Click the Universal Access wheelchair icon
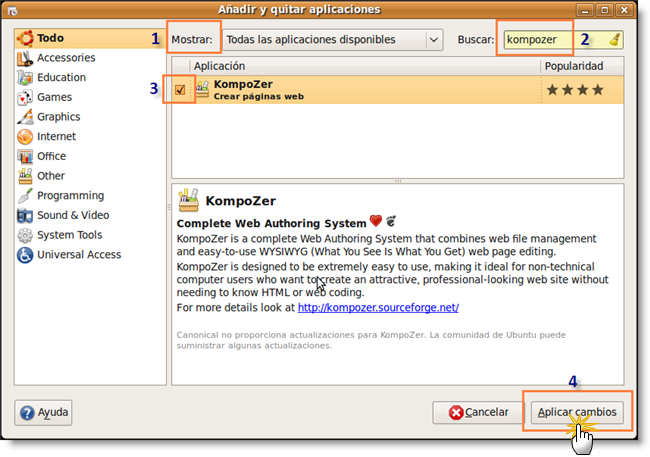Image resolution: width=650 pixels, height=457 pixels. [25, 255]
